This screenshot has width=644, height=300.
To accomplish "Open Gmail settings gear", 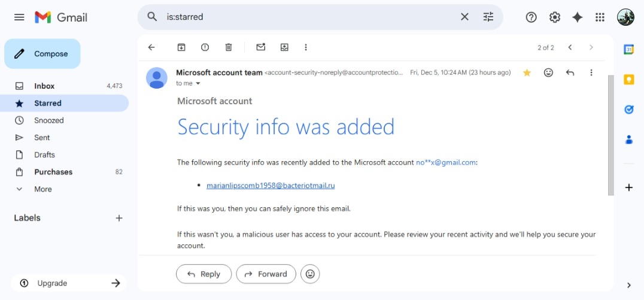I will pos(554,17).
